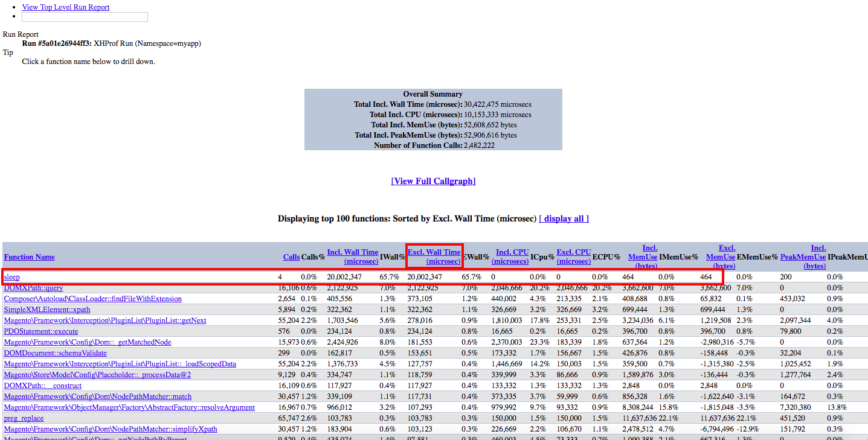The width and height of the screenshot is (868, 440).
Task: Sort table by Function Name column
Action: tap(29, 257)
